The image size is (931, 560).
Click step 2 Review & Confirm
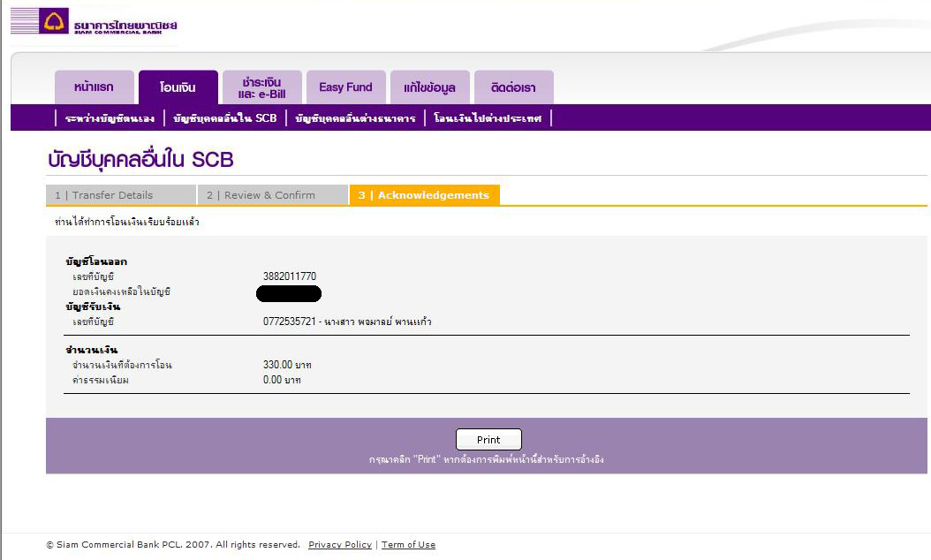click(273, 195)
